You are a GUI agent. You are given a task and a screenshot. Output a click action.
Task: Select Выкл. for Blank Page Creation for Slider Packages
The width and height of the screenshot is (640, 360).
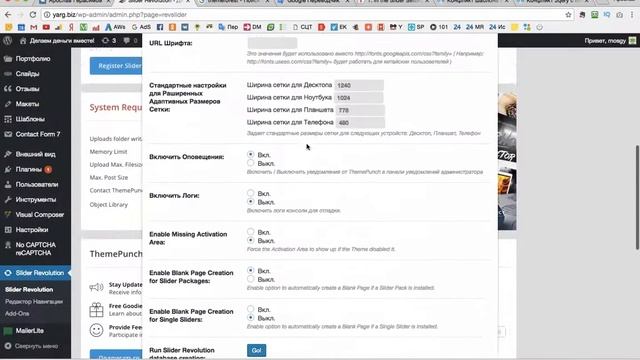point(250,279)
